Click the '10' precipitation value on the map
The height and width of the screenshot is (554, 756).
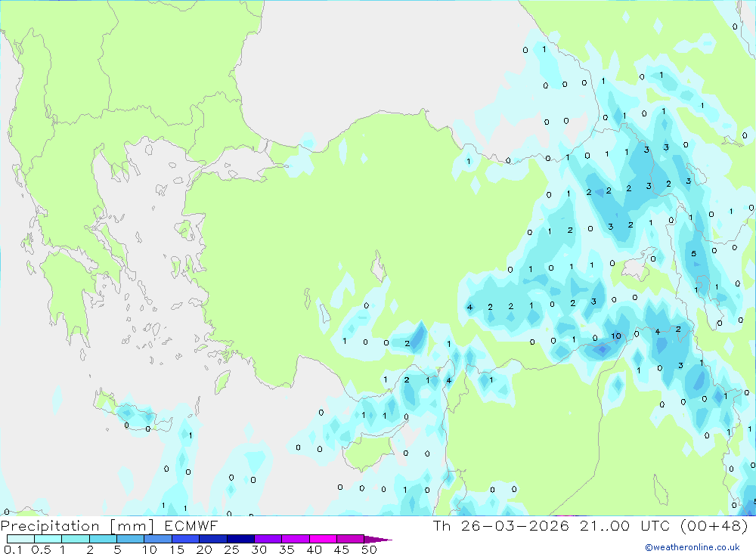tap(616, 336)
